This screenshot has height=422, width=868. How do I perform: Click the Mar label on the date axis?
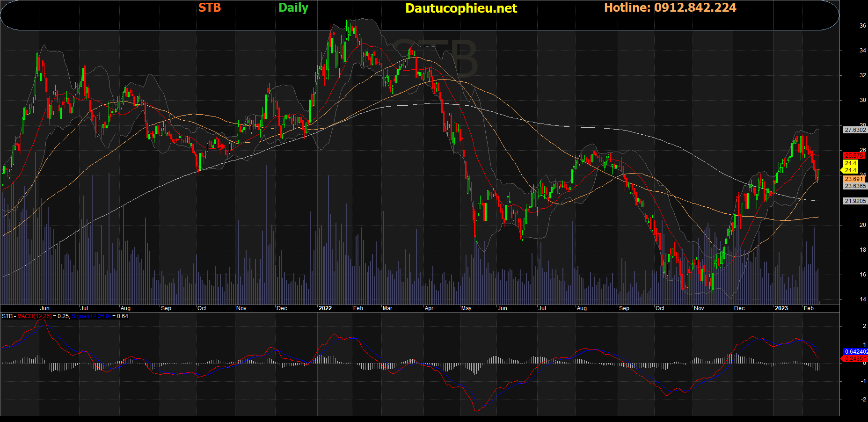(387, 308)
